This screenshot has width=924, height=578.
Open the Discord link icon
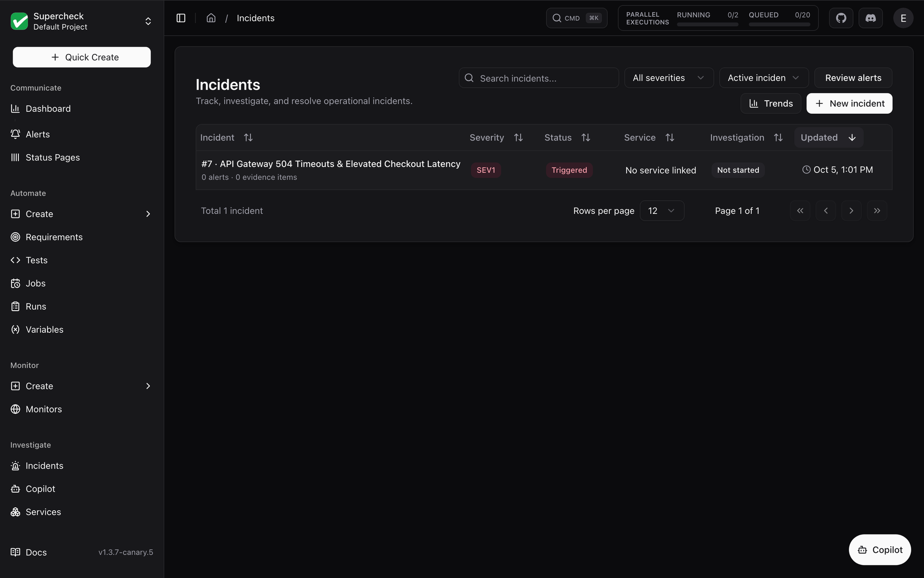pyautogui.click(x=871, y=18)
